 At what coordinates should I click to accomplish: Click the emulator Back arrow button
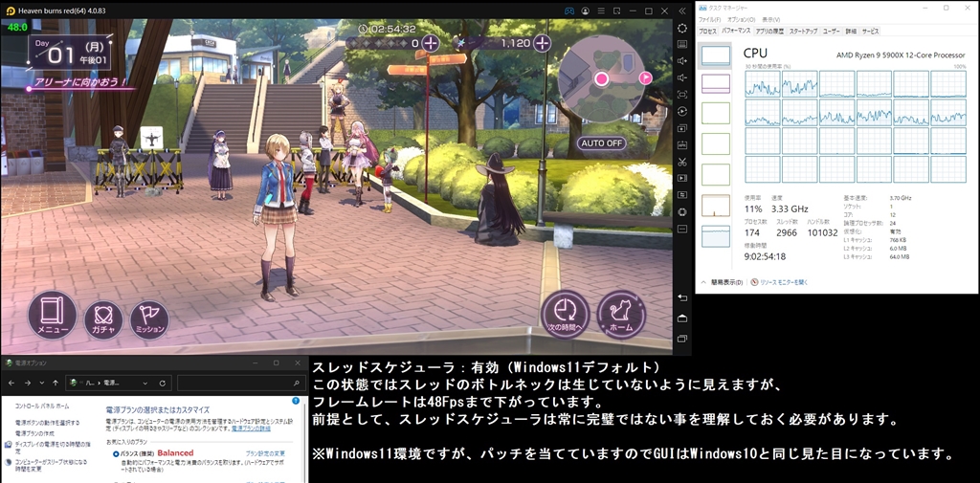click(x=681, y=298)
